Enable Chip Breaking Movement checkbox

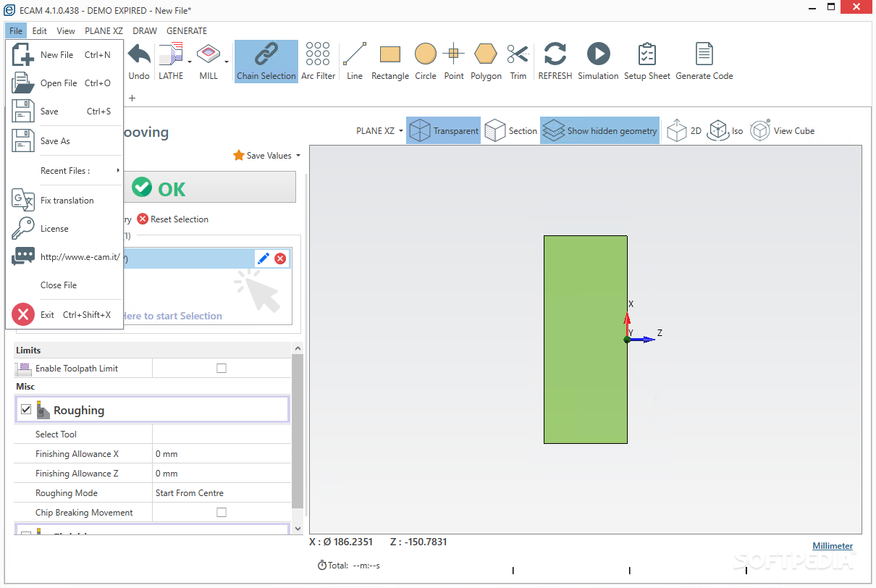pyautogui.click(x=222, y=513)
